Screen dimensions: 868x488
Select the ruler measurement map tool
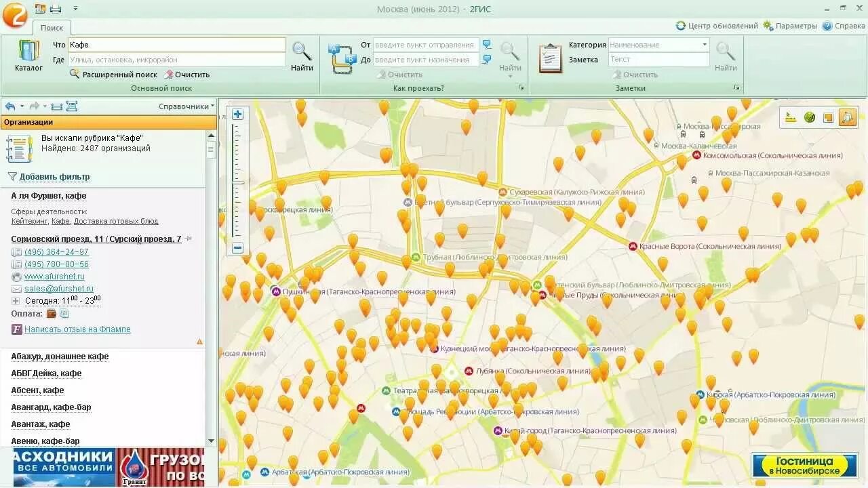(790, 117)
